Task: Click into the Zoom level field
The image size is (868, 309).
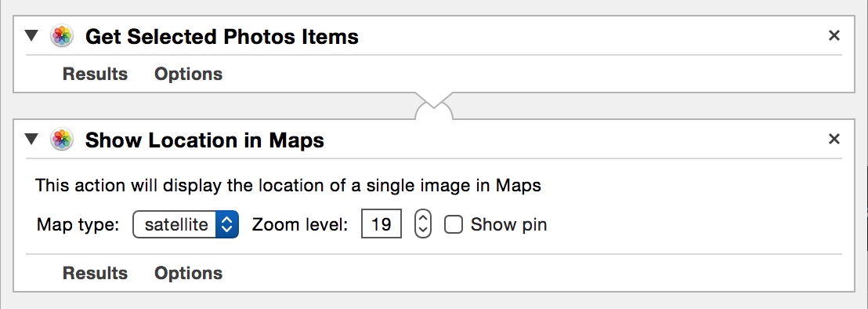Action: [382, 224]
